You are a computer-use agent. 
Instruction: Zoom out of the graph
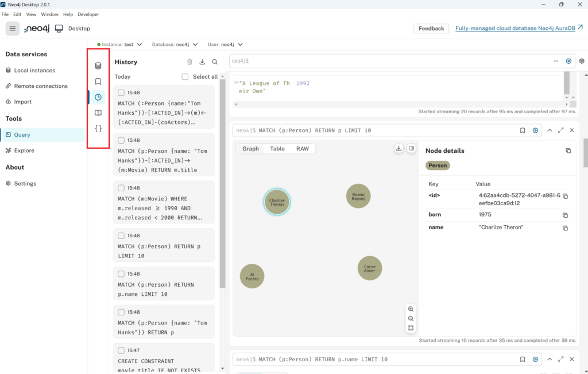[411, 318]
